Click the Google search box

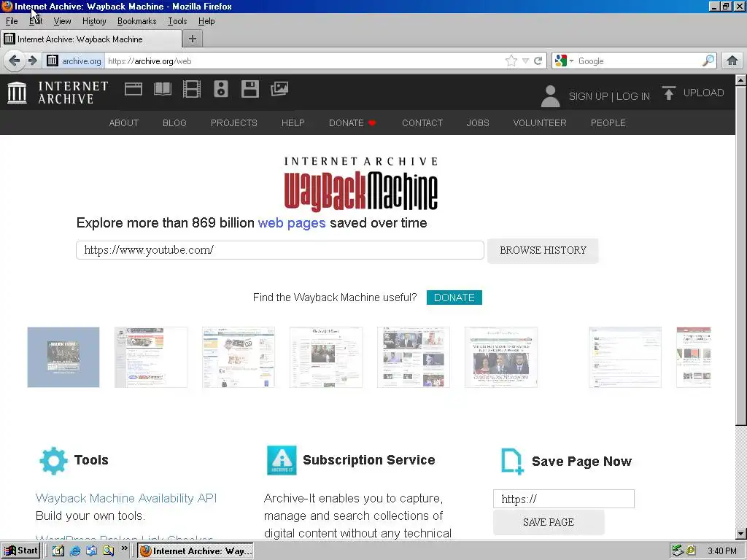pos(638,61)
